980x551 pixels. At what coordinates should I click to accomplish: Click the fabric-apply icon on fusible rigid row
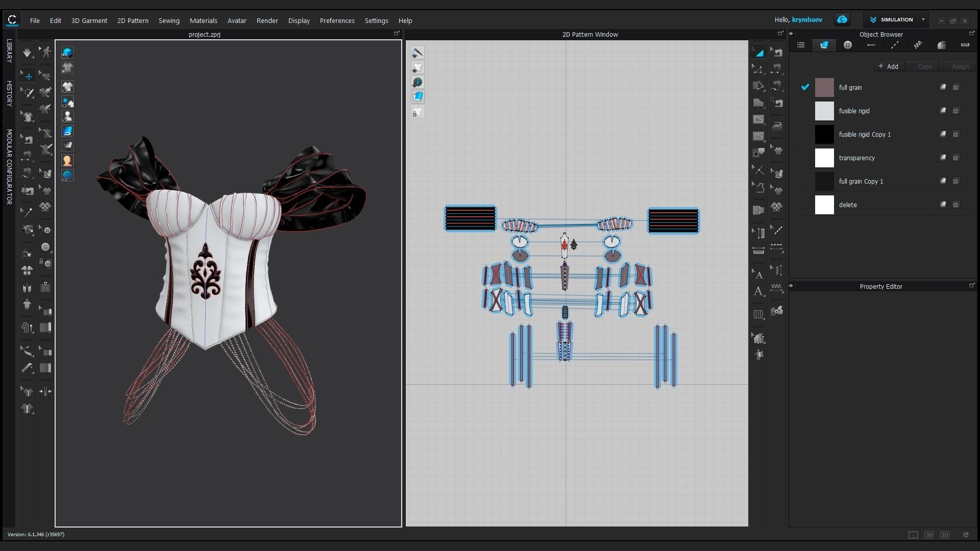point(943,111)
